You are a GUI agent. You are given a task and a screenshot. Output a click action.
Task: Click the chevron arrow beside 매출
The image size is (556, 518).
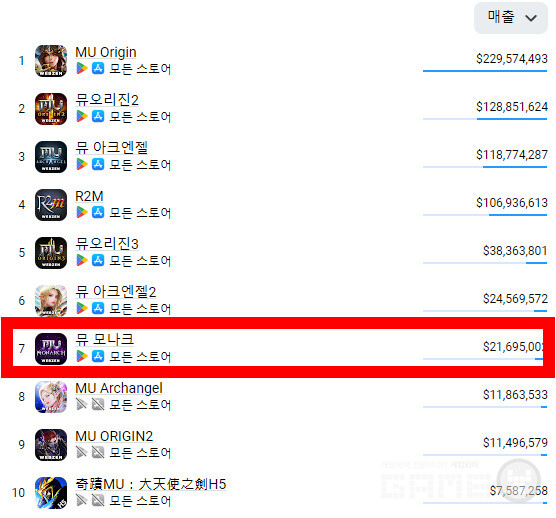pyautogui.click(x=531, y=18)
